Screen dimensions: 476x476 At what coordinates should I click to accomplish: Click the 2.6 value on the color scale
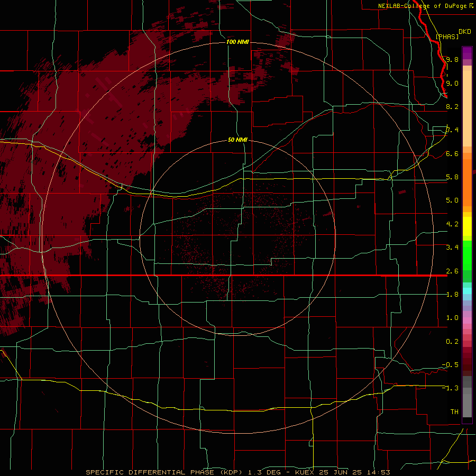452,271
